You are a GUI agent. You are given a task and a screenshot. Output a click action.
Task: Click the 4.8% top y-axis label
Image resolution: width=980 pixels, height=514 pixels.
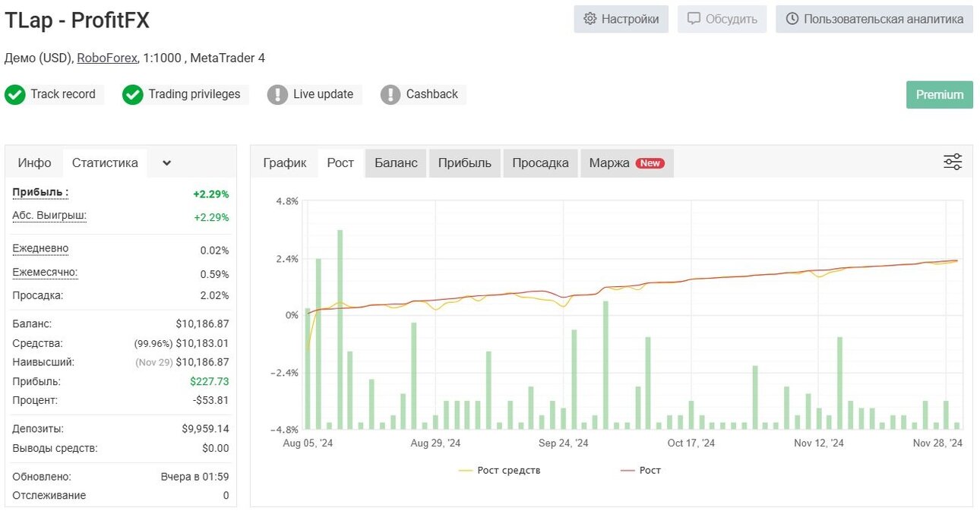pyautogui.click(x=287, y=201)
